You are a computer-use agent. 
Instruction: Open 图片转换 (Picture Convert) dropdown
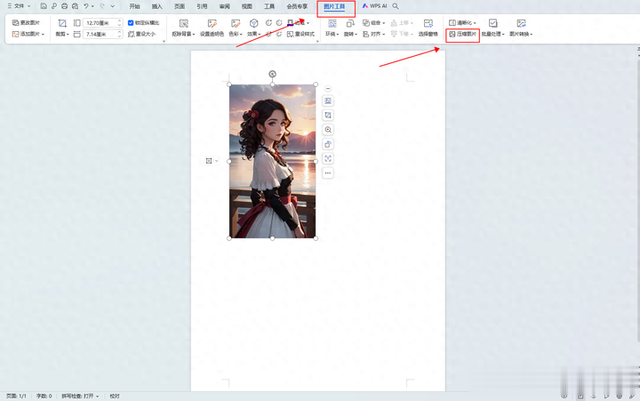coord(521,34)
